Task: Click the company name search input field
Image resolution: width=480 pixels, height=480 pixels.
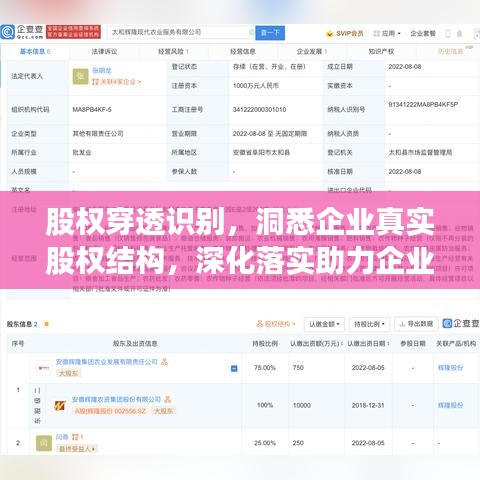Action: click(181, 33)
